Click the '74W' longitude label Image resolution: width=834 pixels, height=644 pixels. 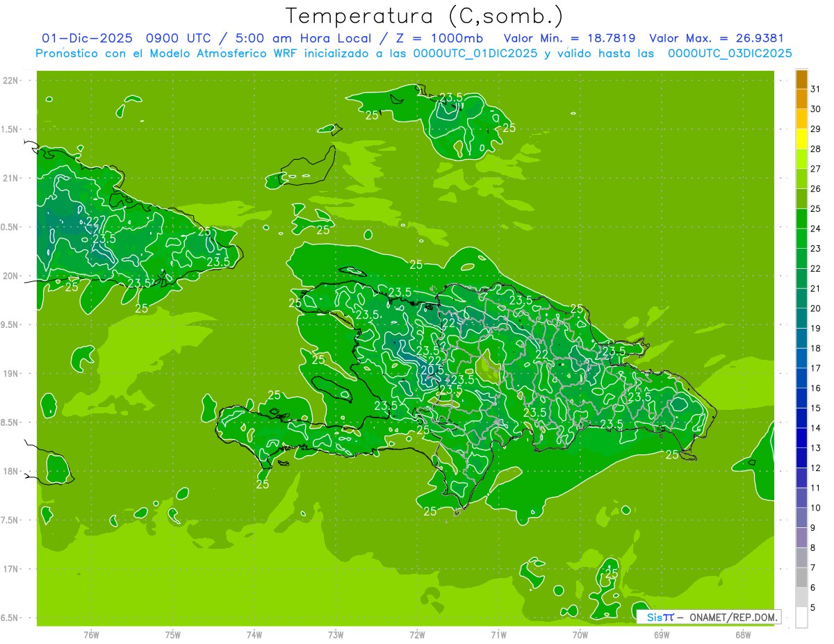[x=254, y=635]
